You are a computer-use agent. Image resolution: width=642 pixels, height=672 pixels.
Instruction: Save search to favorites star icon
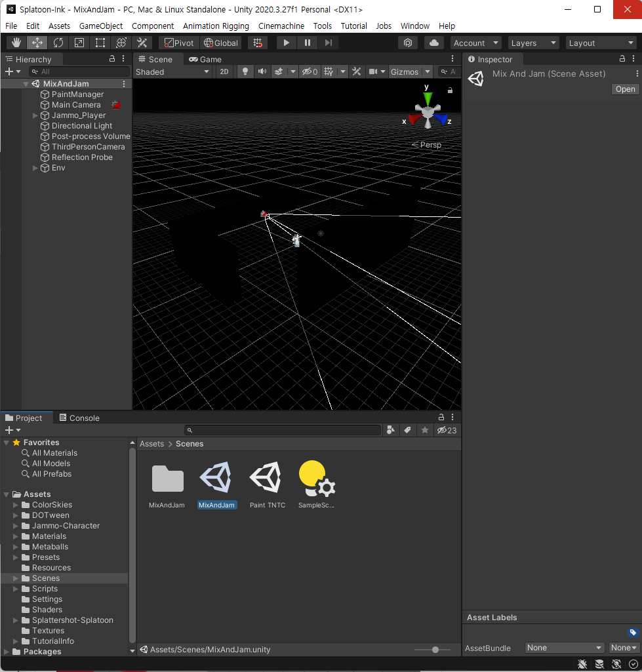(425, 430)
